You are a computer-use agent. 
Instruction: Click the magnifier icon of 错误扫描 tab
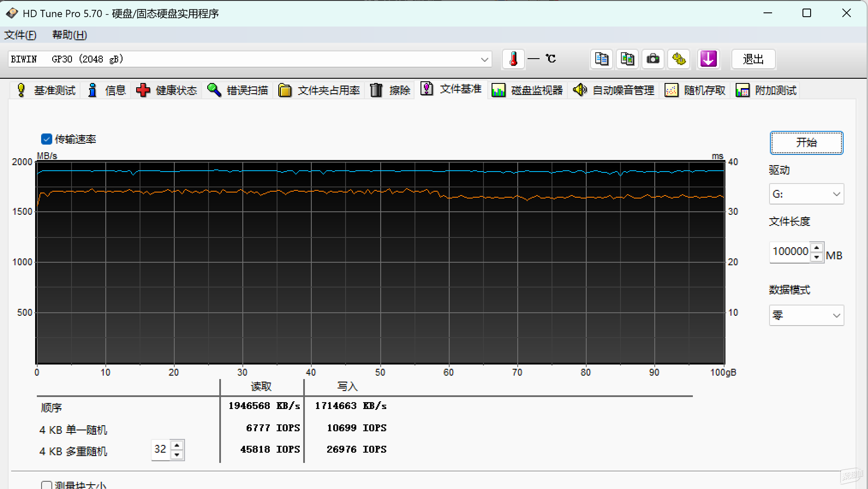pyautogui.click(x=214, y=90)
